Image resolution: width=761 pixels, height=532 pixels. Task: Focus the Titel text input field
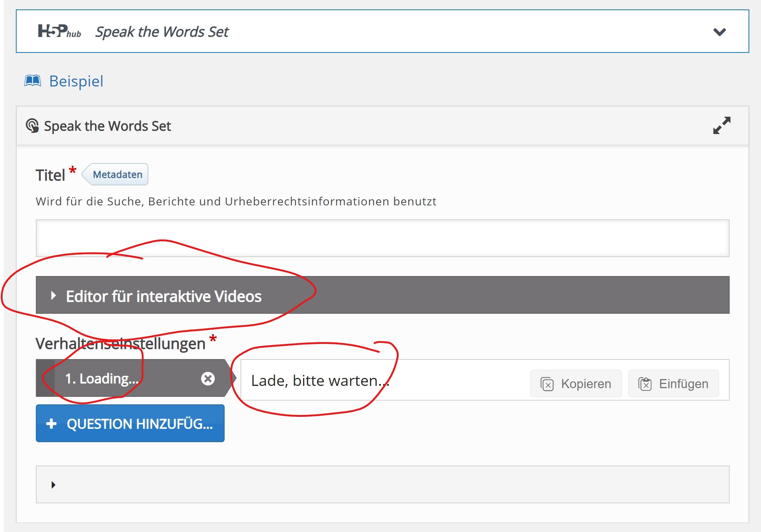(x=382, y=238)
